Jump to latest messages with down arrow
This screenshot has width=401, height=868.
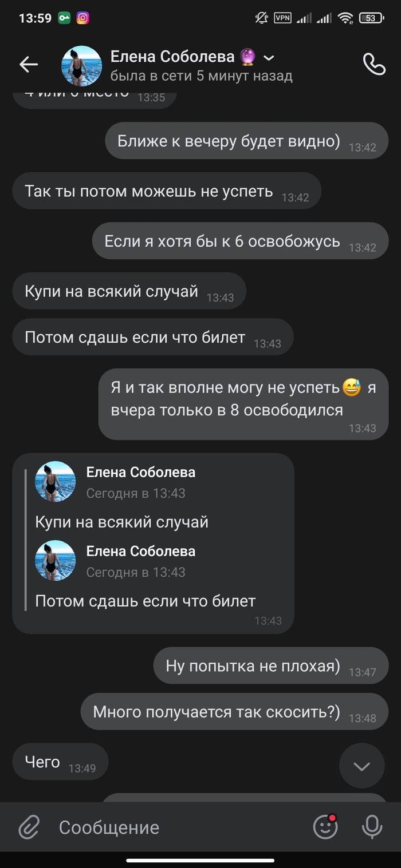361,766
